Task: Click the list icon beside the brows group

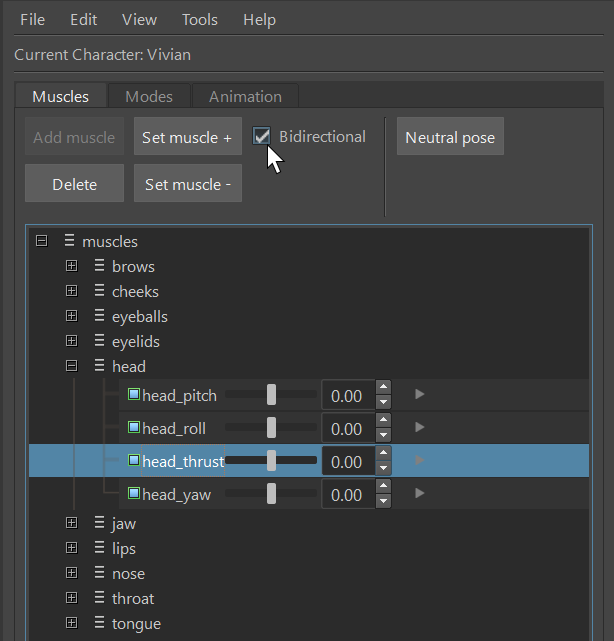Action: [99, 267]
